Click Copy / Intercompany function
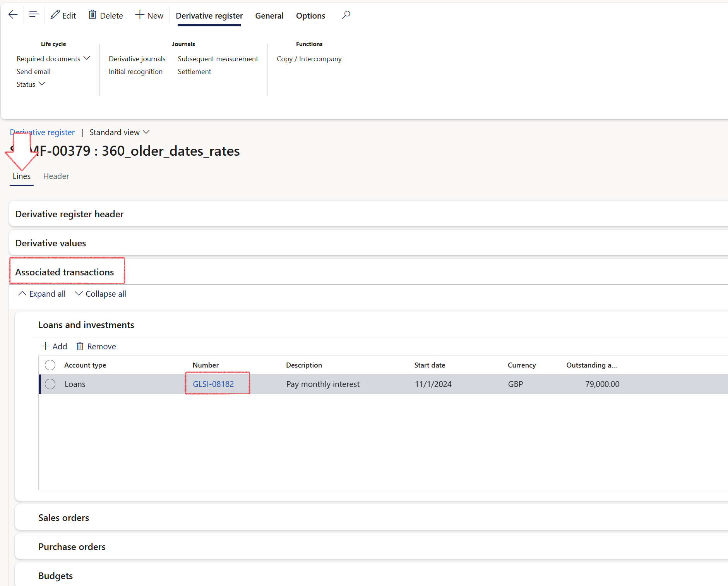This screenshot has height=586, width=728. [309, 58]
